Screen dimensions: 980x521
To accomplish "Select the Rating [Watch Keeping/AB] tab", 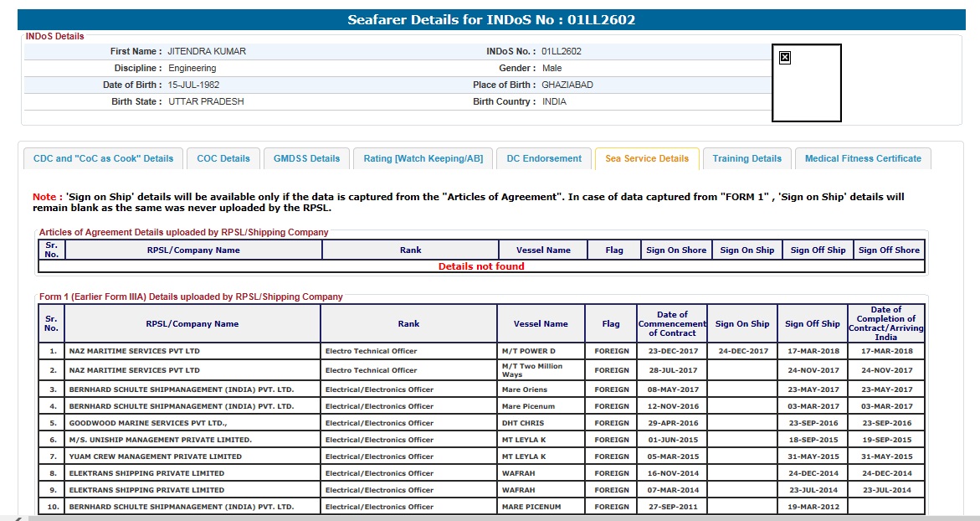I will pos(423,158).
